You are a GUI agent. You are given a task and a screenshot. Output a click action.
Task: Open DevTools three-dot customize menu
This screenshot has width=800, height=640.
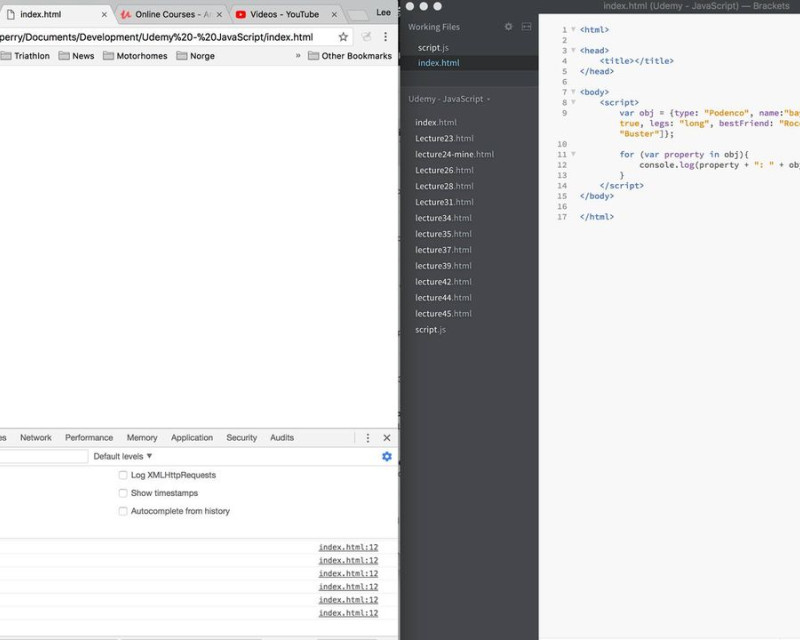(367, 438)
